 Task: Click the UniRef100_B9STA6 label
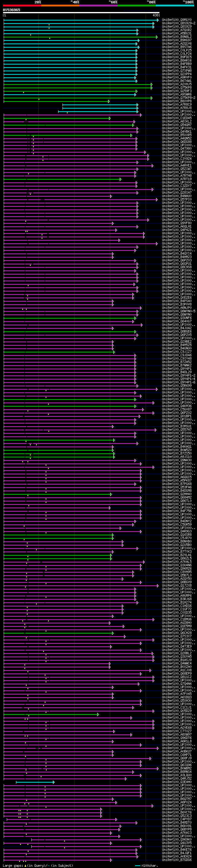[177, 47]
